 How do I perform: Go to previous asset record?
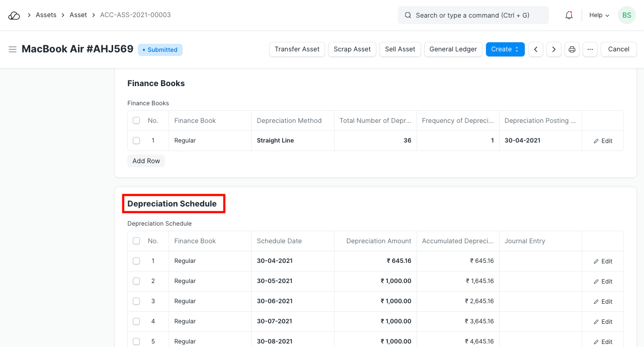pyautogui.click(x=536, y=49)
